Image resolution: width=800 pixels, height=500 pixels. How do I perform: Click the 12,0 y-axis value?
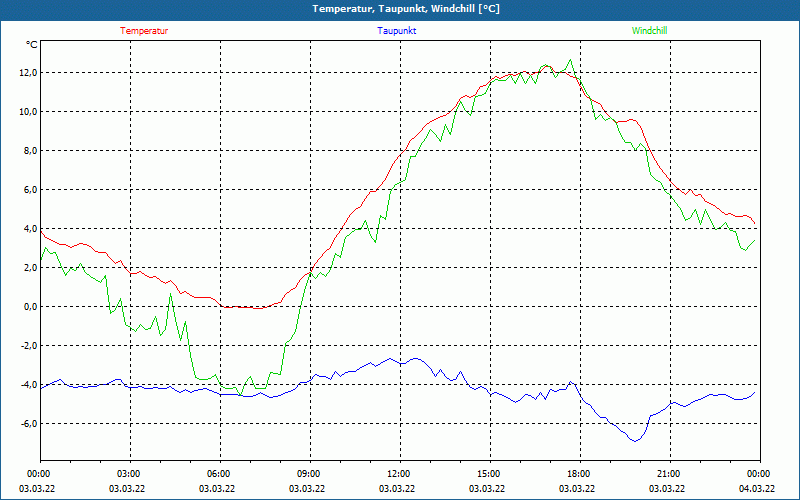click(29, 73)
